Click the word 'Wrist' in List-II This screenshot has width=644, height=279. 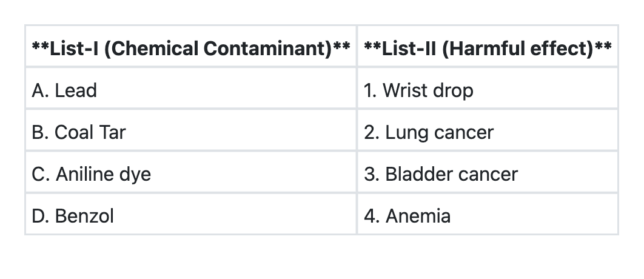404,90
